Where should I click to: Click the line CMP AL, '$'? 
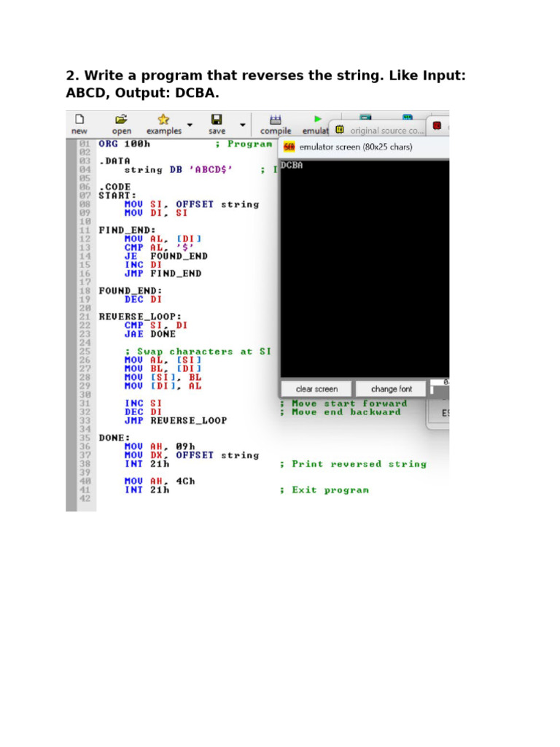point(160,248)
